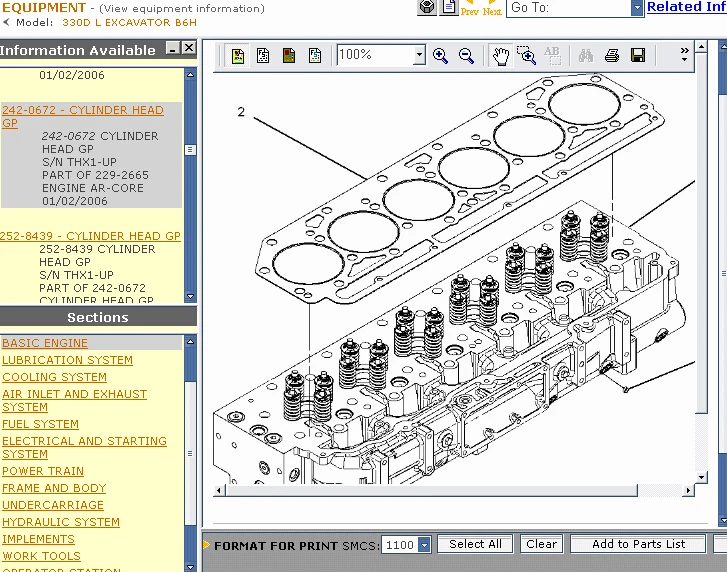727x572 pixels.
Task: Select the zoom to rectangle tool
Action: coord(527,55)
